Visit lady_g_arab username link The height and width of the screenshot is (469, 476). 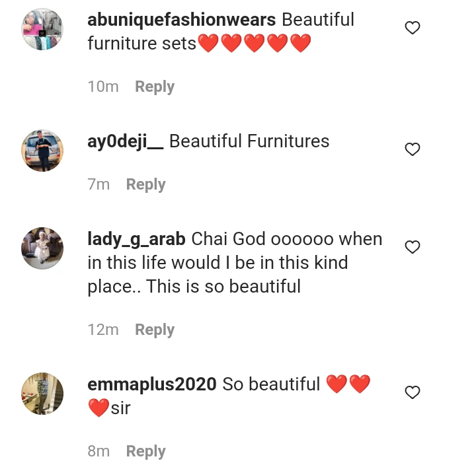[x=137, y=239]
